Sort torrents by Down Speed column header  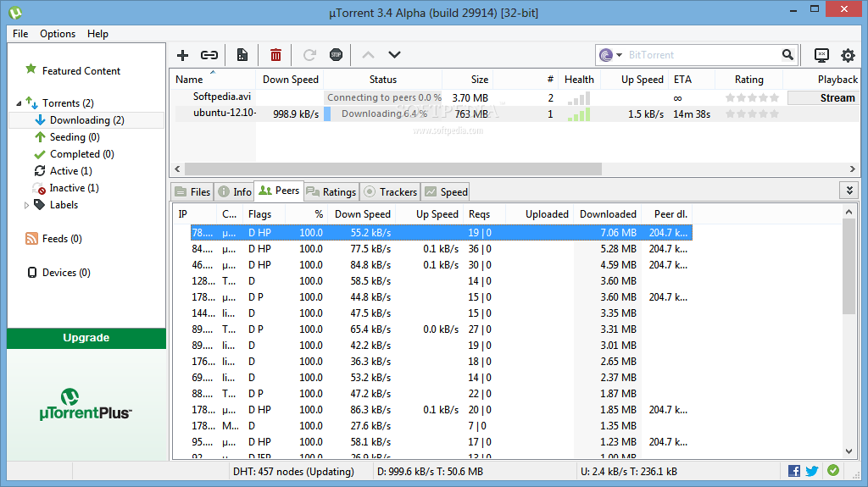pos(290,79)
